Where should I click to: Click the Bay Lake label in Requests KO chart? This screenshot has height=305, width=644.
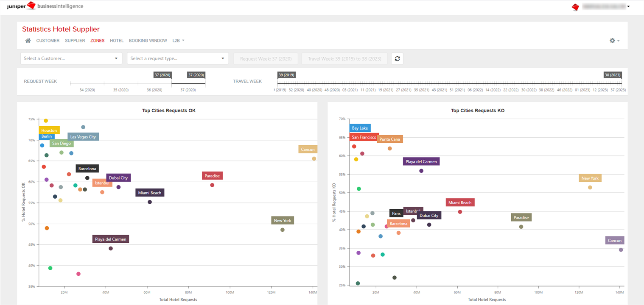(x=359, y=128)
